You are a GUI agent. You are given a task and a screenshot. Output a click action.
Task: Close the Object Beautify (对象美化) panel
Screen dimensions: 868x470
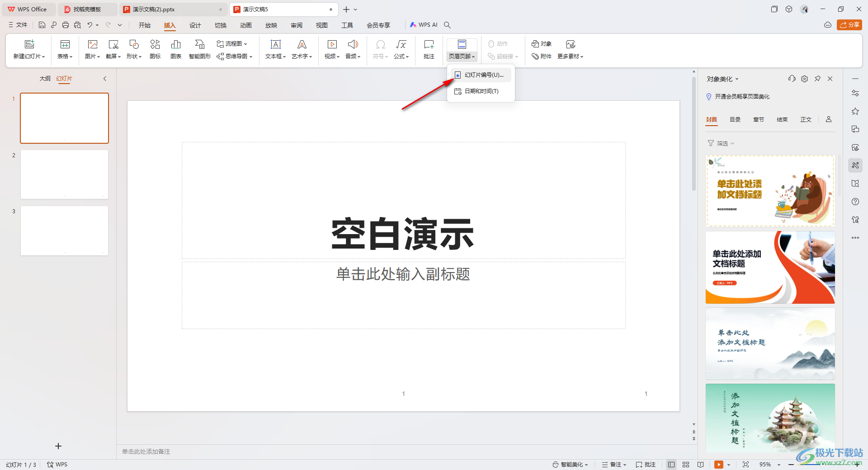(x=830, y=79)
